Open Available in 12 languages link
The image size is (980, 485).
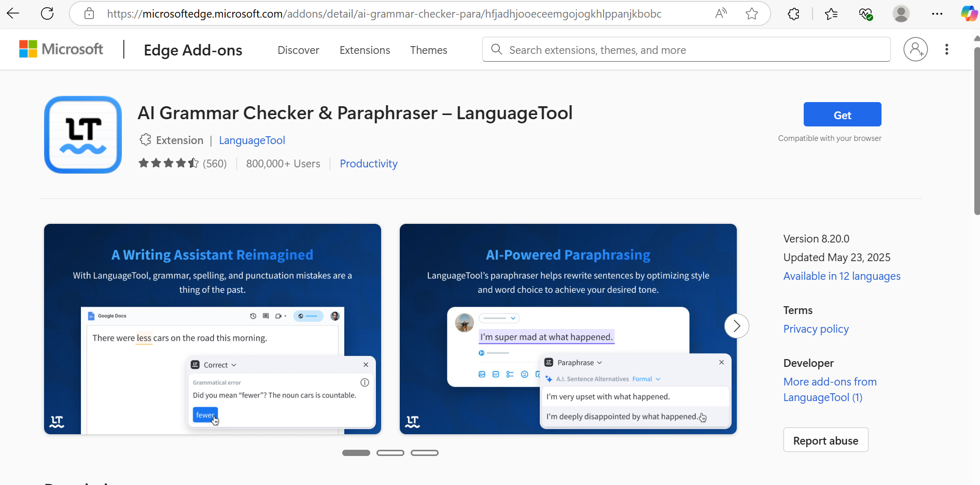842,276
